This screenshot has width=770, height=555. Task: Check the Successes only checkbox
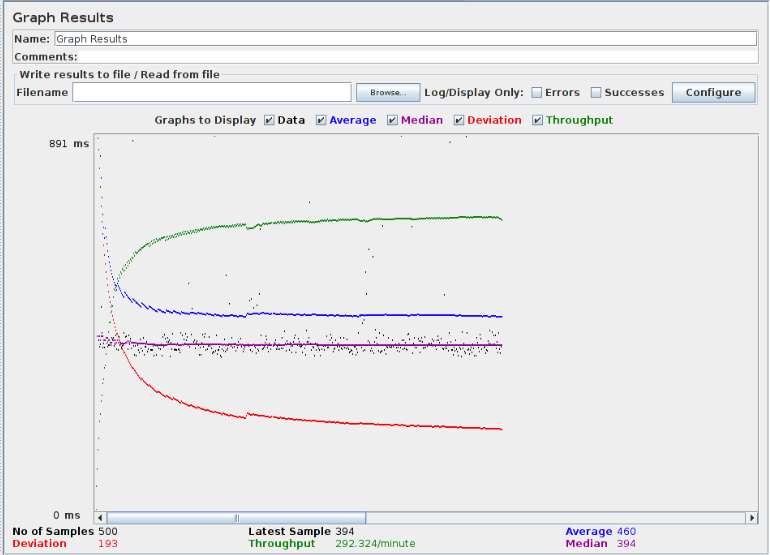pos(596,93)
